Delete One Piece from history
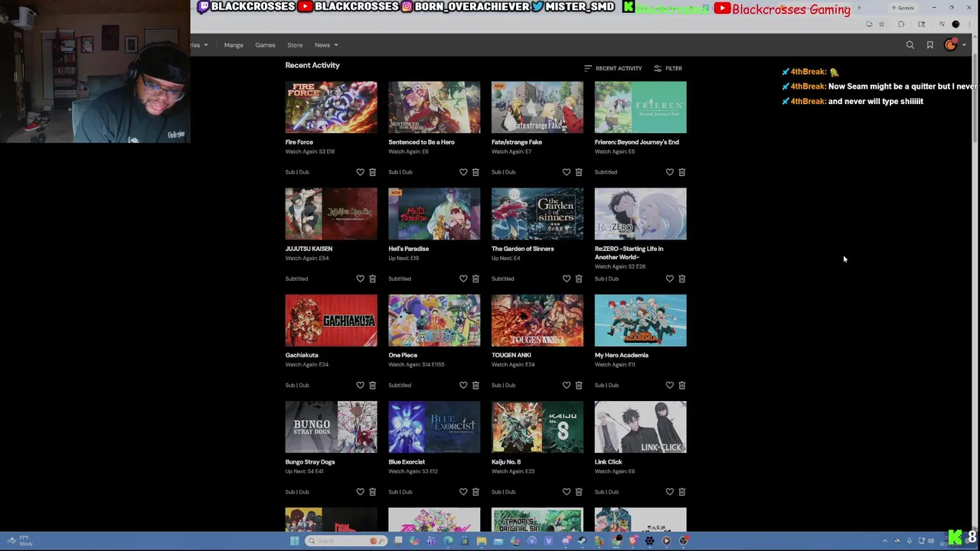The width and height of the screenshot is (980, 551). click(x=475, y=385)
